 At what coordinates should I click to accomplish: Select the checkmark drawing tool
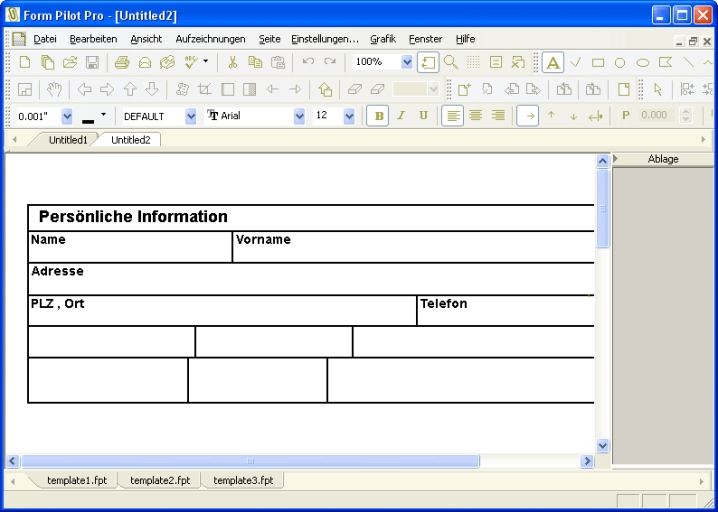[x=576, y=62]
